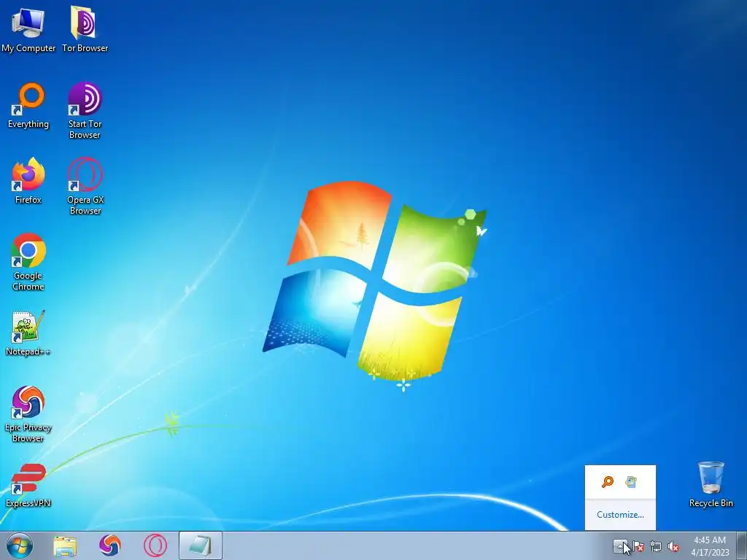Select the ExpressVPN desktop shortcut
747x560 pixels.
pyautogui.click(x=28, y=485)
